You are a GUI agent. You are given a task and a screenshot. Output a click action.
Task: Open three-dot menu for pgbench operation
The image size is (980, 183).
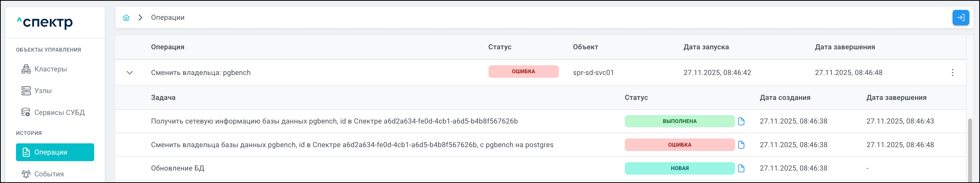pos(952,72)
